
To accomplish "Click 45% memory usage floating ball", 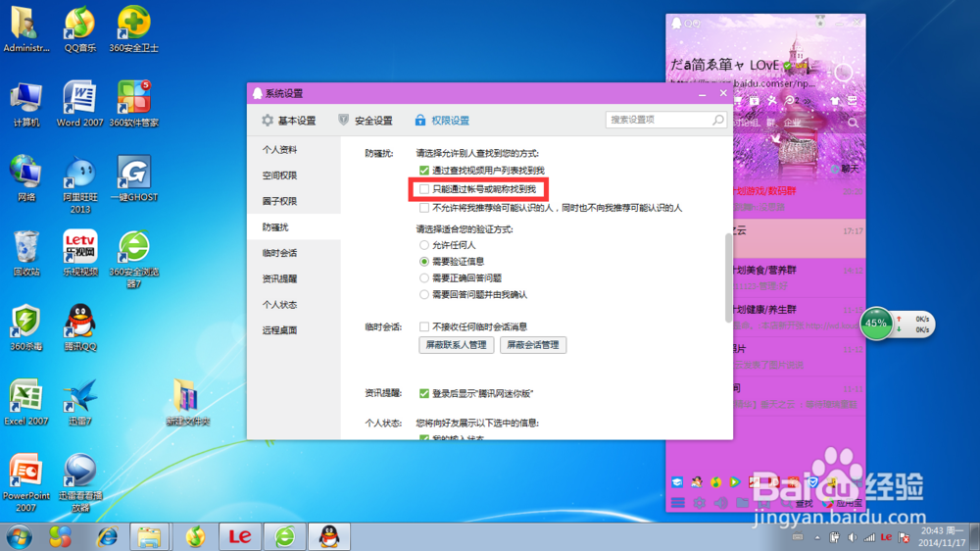I will (876, 324).
